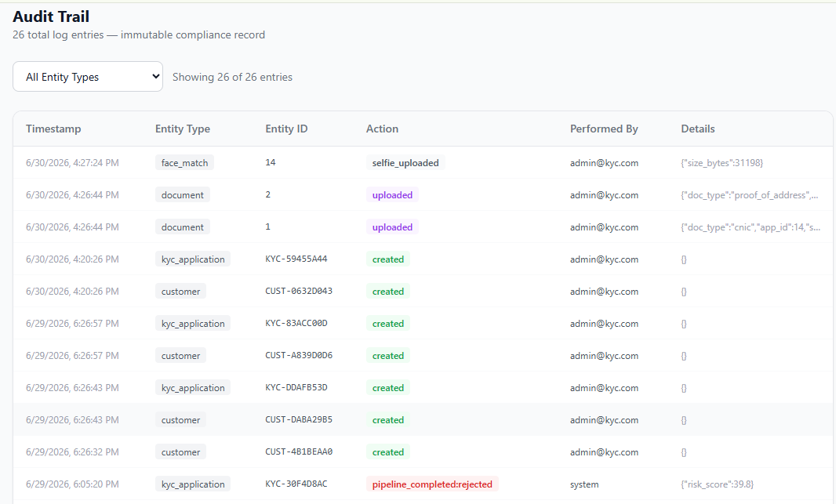Image resolution: width=836 pixels, height=504 pixels.
Task: Click kyc_application badge in KYC-59455A44 row
Action: pyautogui.click(x=193, y=259)
